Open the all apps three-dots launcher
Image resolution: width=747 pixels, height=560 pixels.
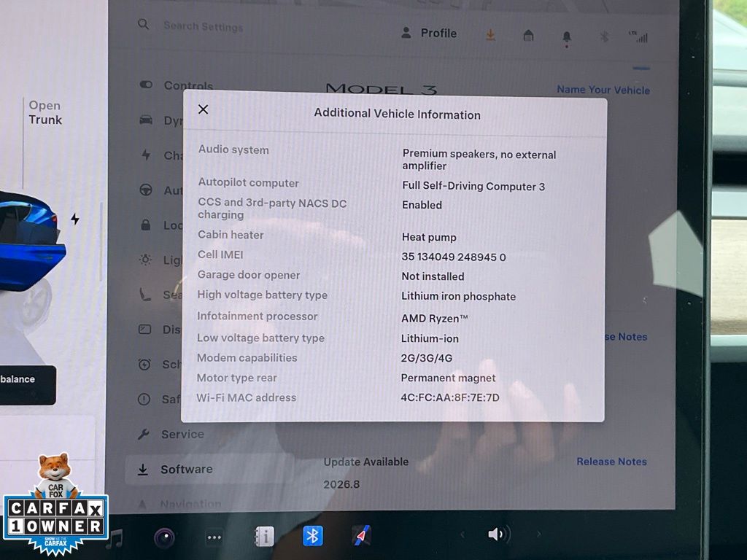(214, 537)
